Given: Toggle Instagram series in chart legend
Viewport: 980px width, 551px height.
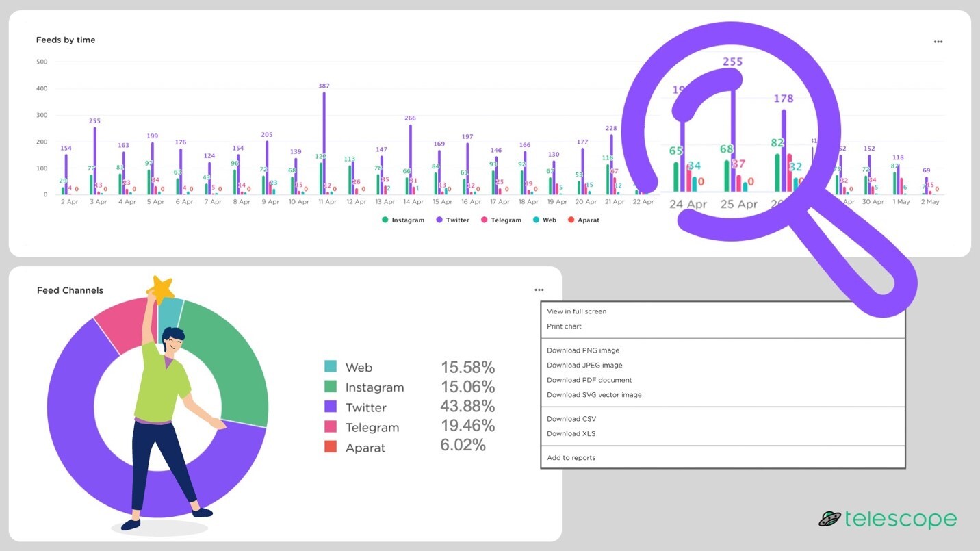Looking at the screenshot, I should coord(403,220).
